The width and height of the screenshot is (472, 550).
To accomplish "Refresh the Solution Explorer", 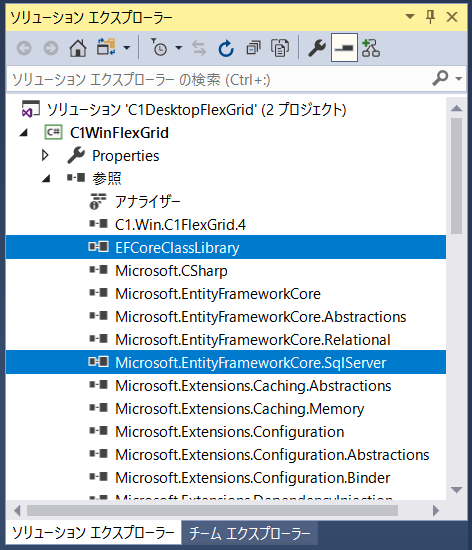I will (226, 48).
